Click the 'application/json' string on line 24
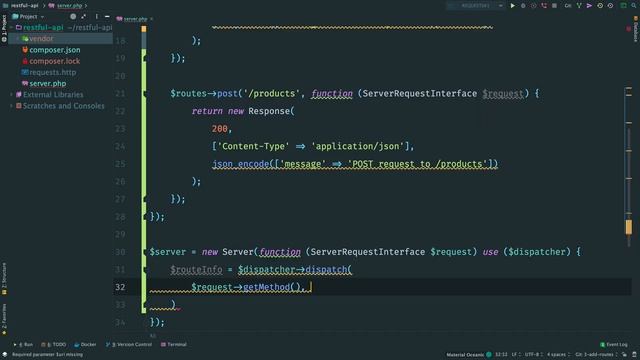The height and width of the screenshot is (360, 640). pyautogui.click(x=358, y=147)
